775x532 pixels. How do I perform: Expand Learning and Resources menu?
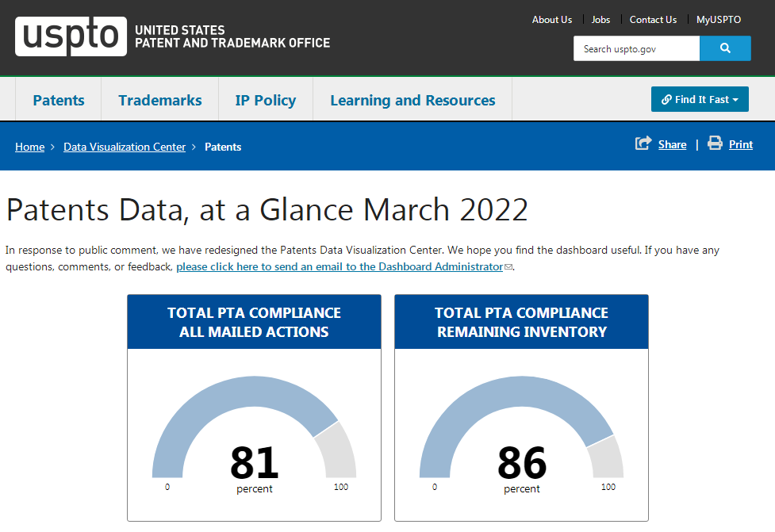click(412, 100)
